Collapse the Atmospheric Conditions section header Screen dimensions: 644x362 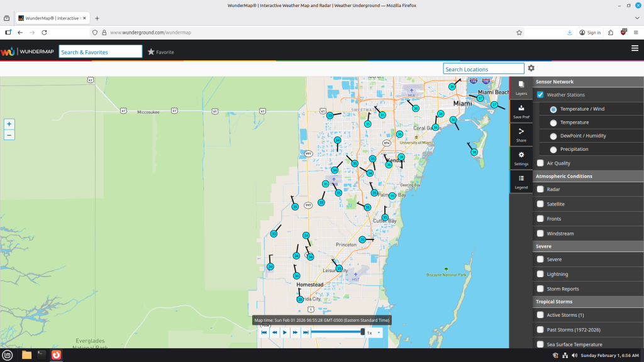(x=588, y=176)
